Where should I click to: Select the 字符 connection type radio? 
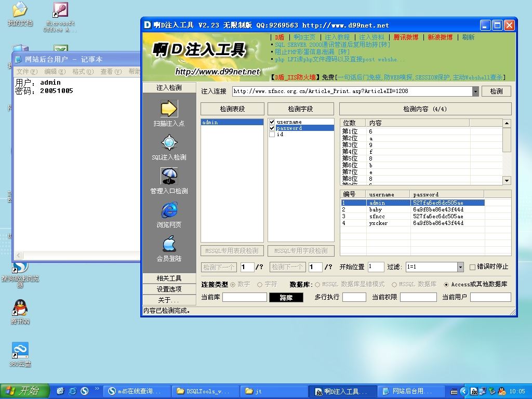tap(260, 285)
